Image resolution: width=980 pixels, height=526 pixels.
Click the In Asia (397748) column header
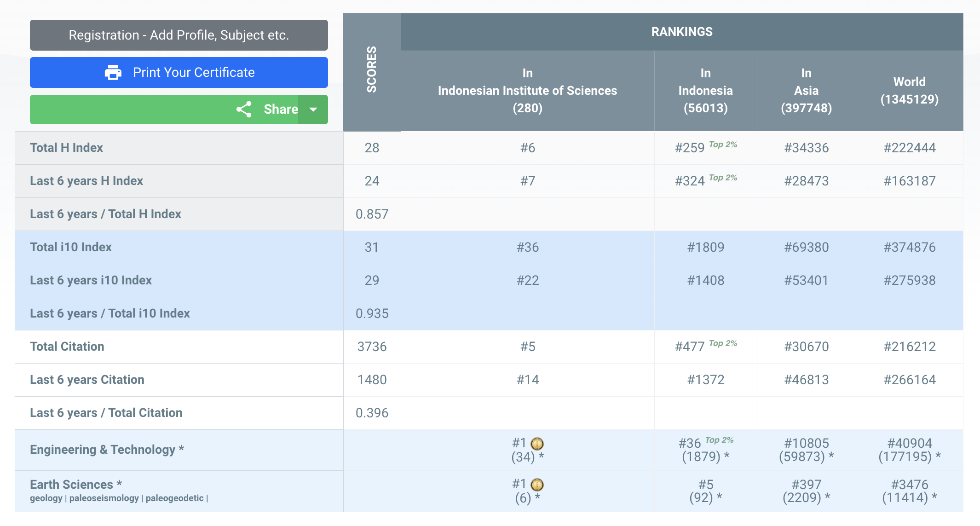pyautogui.click(x=807, y=91)
